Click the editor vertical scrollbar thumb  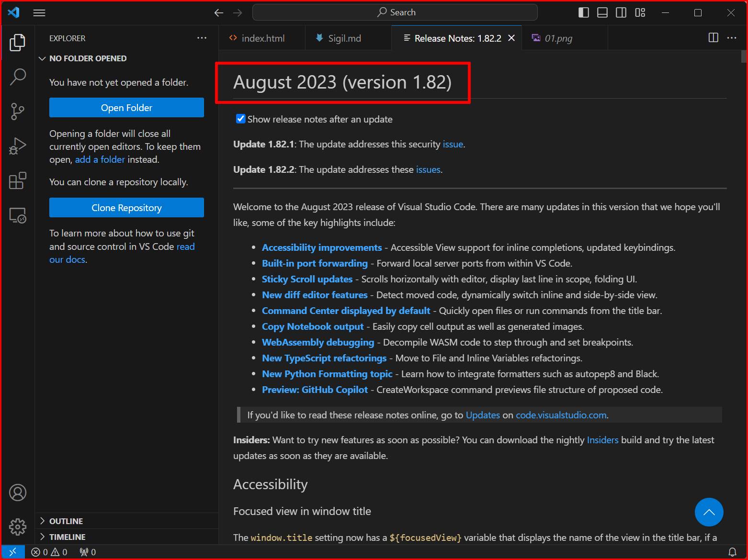[744, 56]
